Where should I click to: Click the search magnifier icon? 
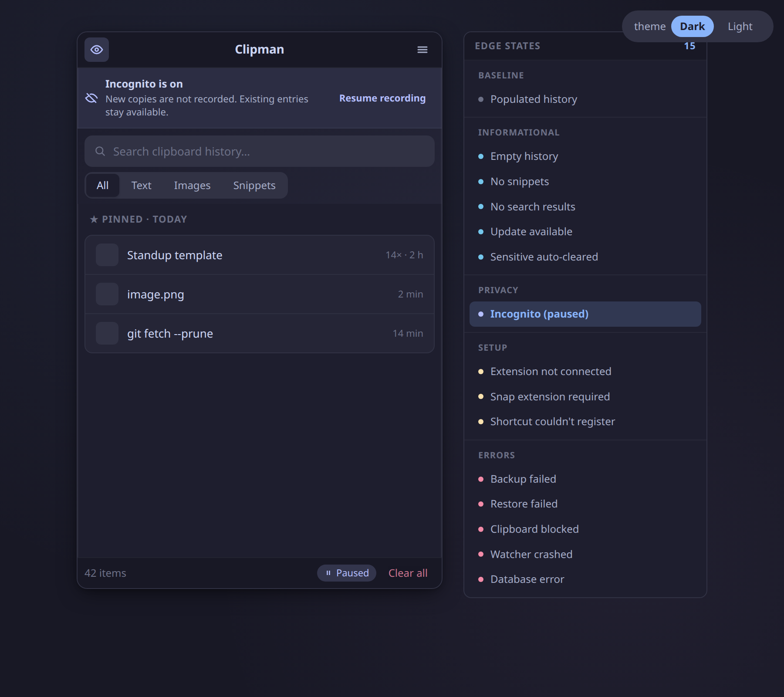point(100,151)
